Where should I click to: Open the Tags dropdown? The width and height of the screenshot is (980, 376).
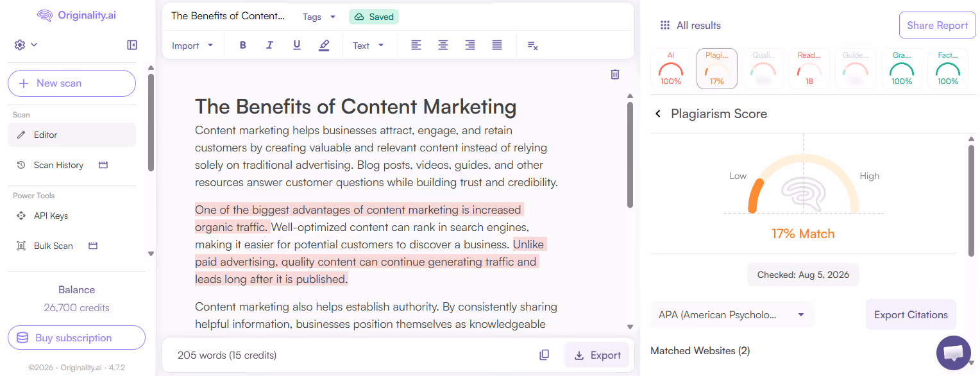[319, 17]
